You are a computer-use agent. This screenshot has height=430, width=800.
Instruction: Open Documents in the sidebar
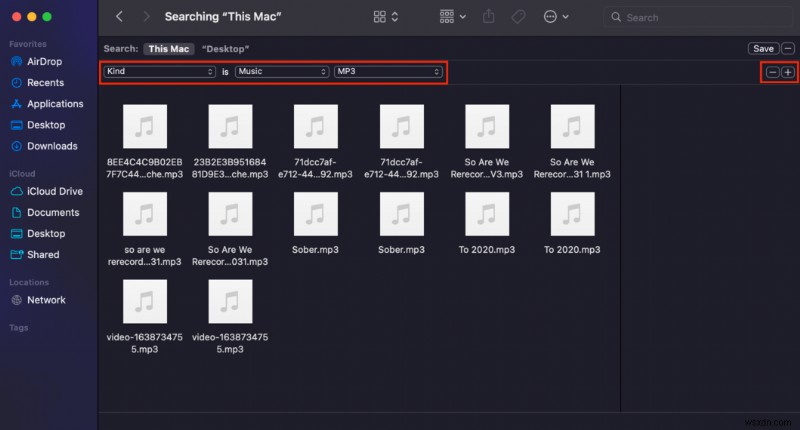tap(45, 212)
